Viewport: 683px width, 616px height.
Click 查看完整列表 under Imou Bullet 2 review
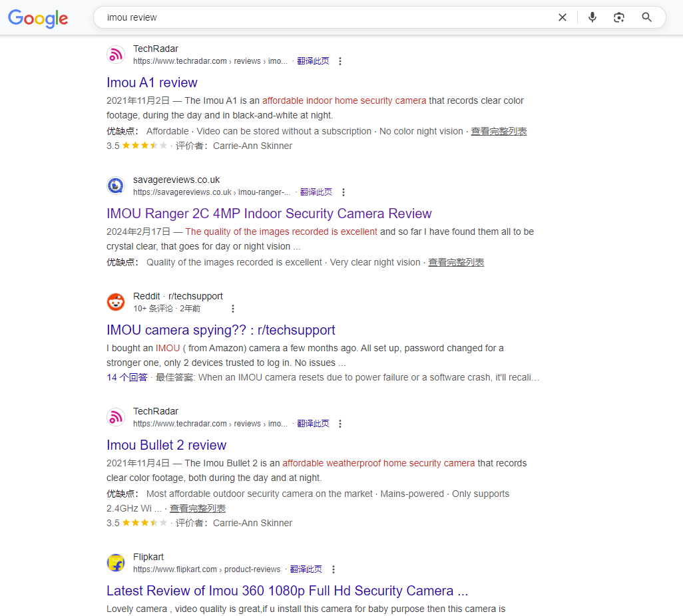coord(198,508)
